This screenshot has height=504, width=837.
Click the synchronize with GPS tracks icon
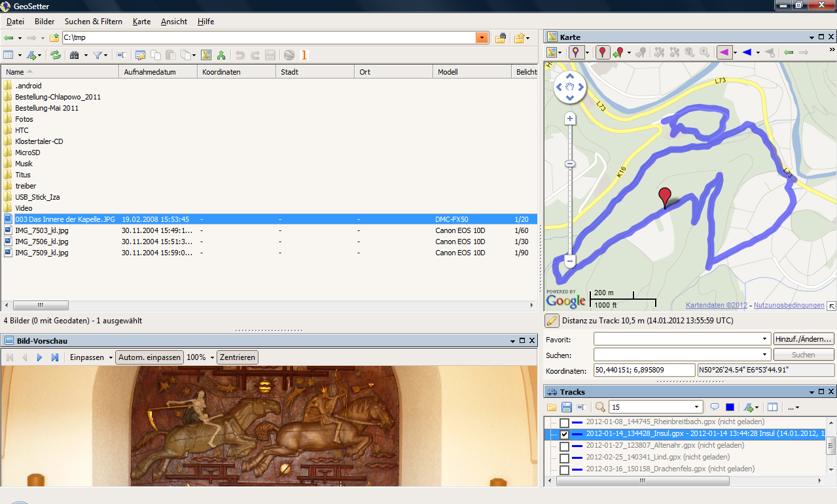coord(221,56)
